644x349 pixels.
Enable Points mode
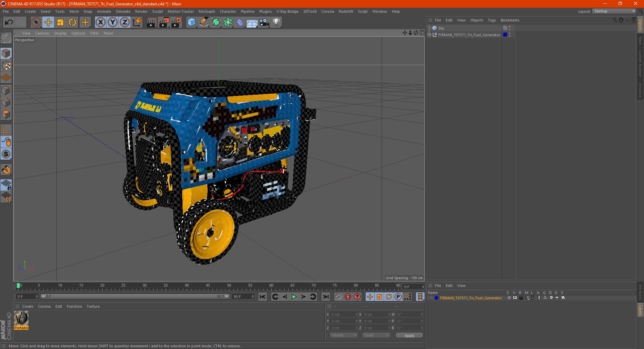coord(6,90)
